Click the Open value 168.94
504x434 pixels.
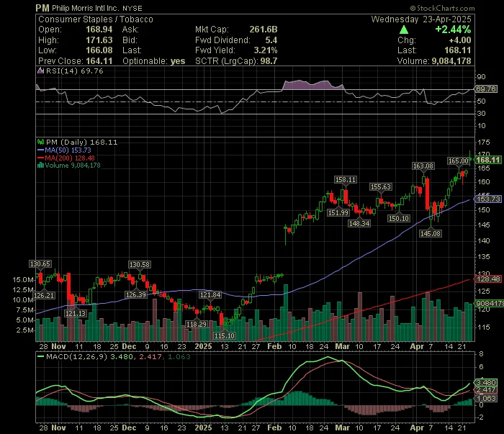point(99,30)
